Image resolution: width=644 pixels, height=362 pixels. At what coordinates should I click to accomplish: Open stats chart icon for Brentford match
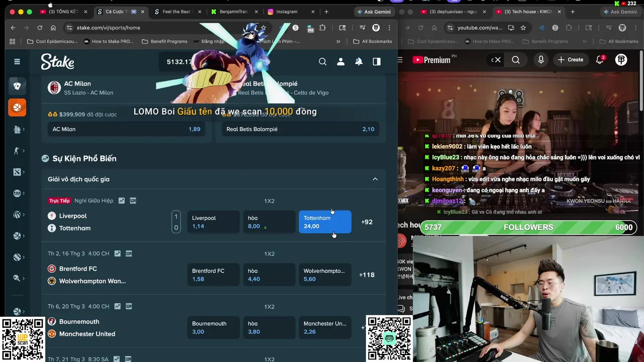(117, 253)
